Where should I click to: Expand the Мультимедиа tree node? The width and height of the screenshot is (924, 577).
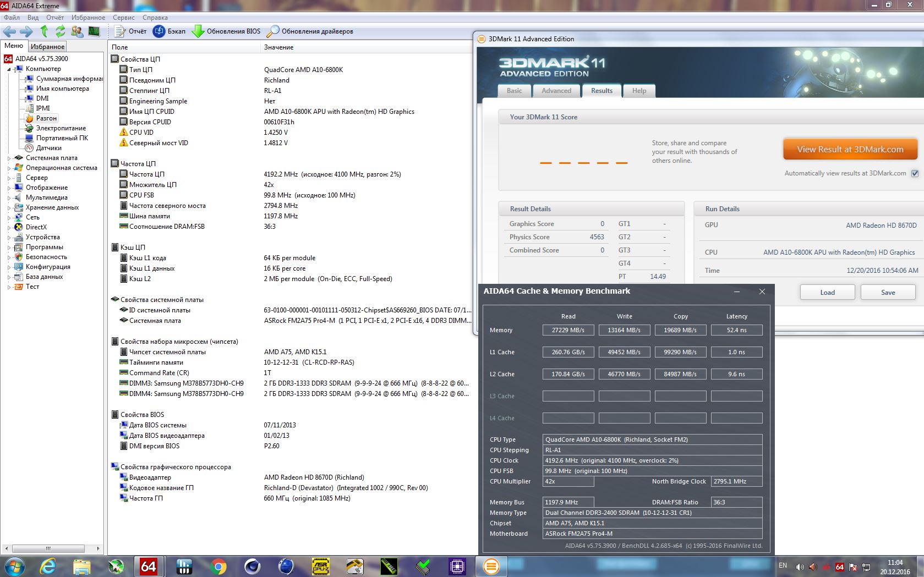pyautogui.click(x=9, y=198)
